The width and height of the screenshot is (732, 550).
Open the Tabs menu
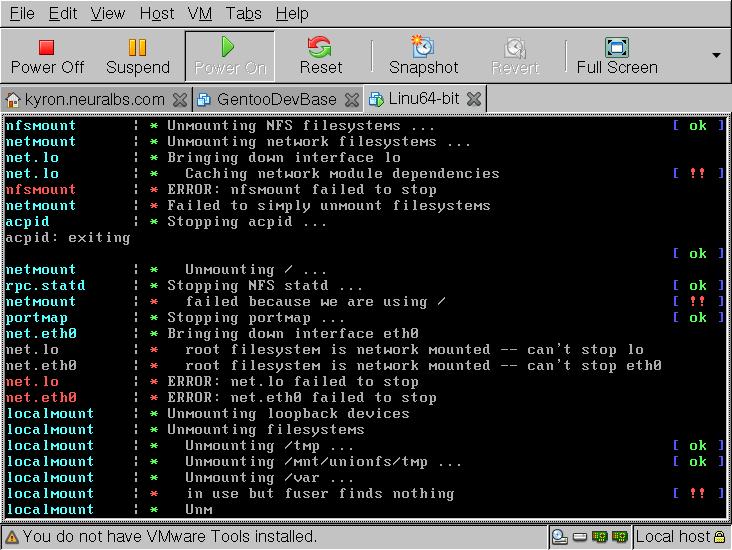point(244,14)
